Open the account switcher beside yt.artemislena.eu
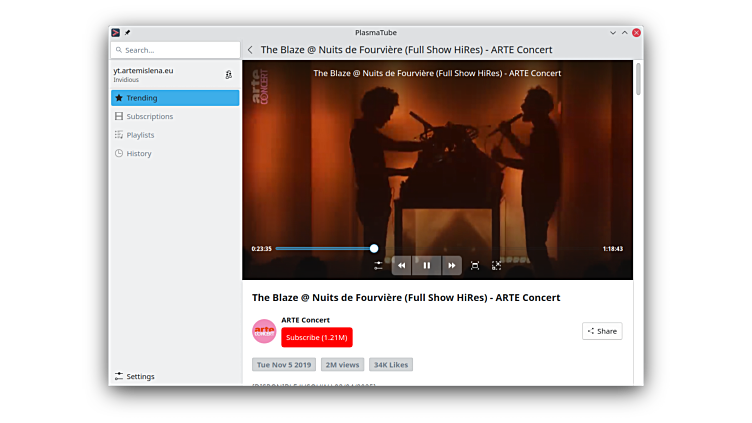Viewport: 752px width, 423px height. (x=229, y=74)
